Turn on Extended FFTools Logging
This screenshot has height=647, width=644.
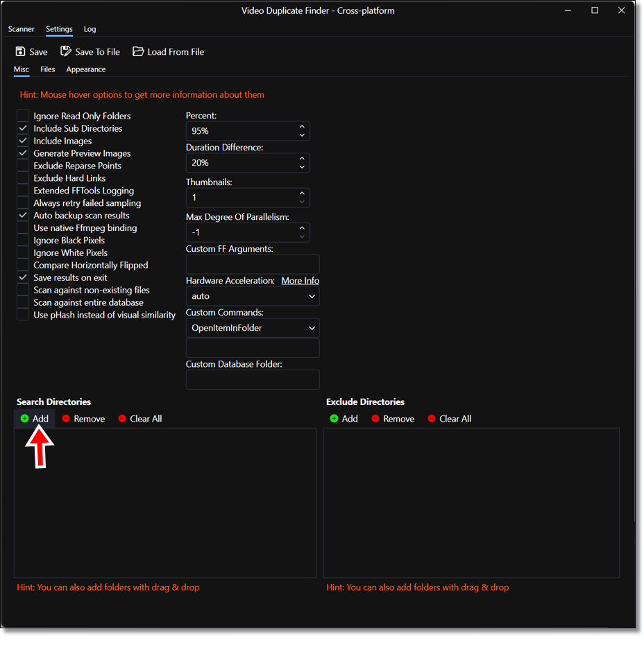tap(23, 190)
